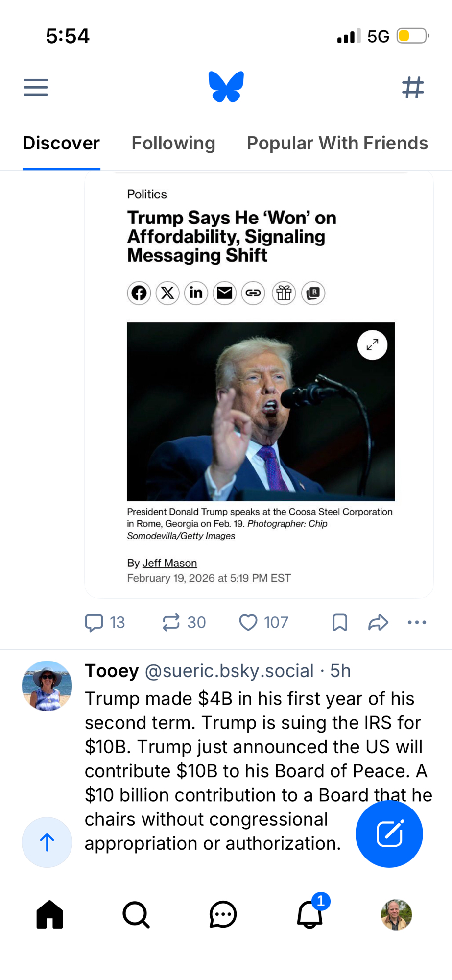Reply to the Trump affordability post
The height and width of the screenshot is (980, 452).
point(94,622)
